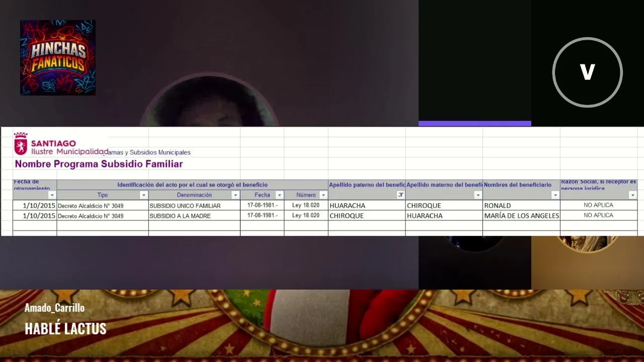Click the "Amado_Carrillo" username caption

click(54, 308)
